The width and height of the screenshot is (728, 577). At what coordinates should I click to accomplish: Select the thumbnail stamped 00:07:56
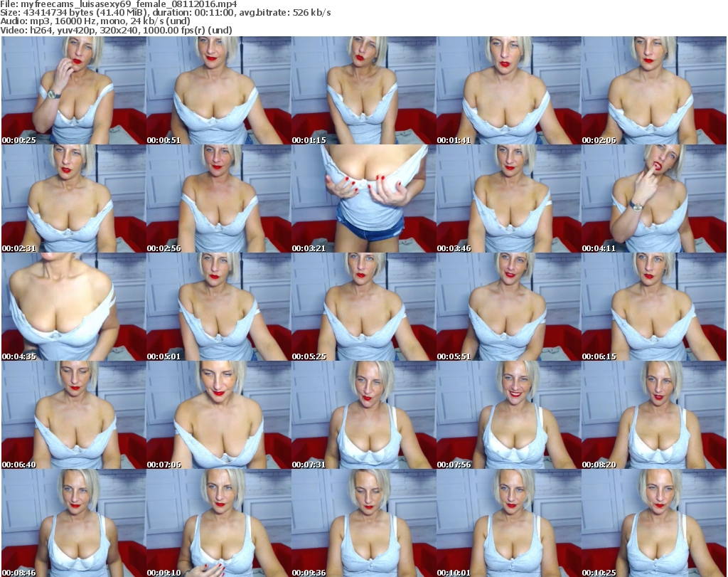(x=509, y=415)
